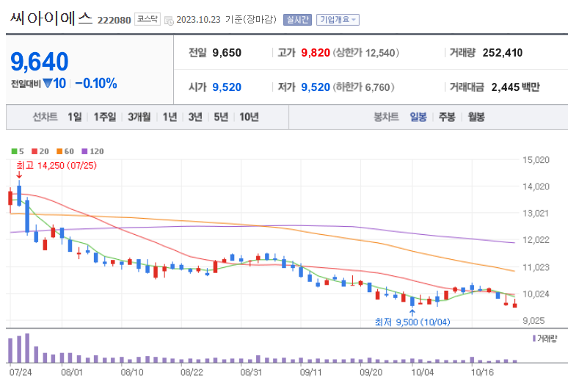Viewport: 568px width, 392px height.
Task: Click the -0.10% change rate
Action: pos(96,84)
